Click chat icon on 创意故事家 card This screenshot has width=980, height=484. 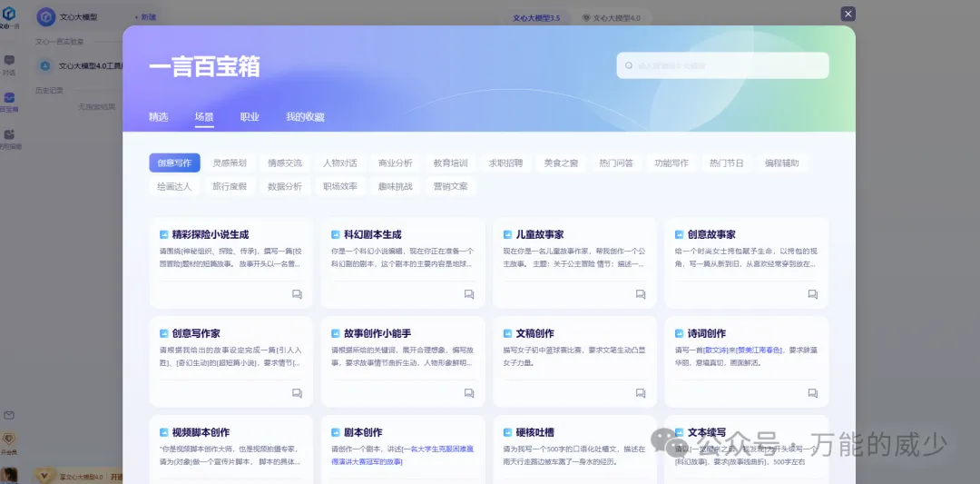(x=812, y=294)
